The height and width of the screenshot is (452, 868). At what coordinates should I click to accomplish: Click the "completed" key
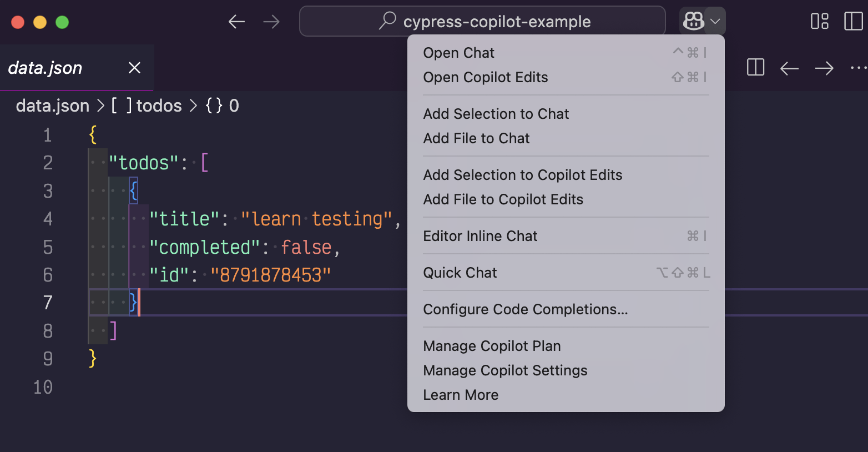[x=204, y=247]
